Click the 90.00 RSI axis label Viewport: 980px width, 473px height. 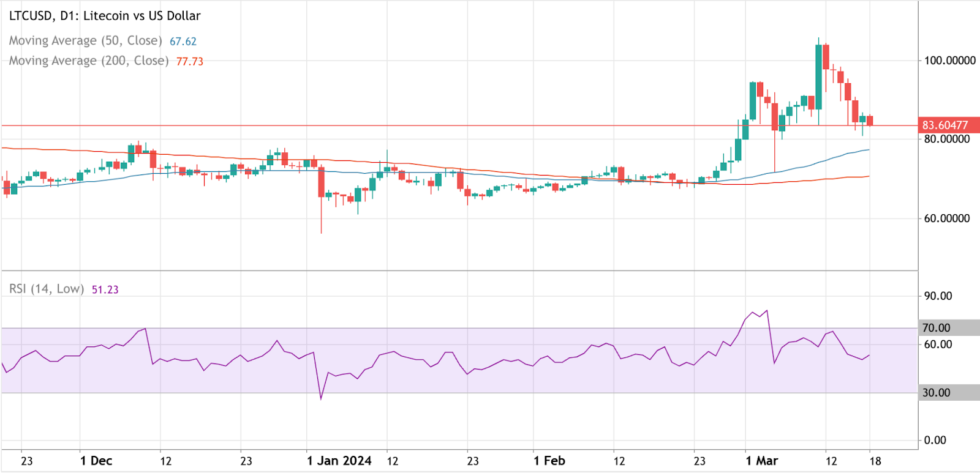coord(938,296)
